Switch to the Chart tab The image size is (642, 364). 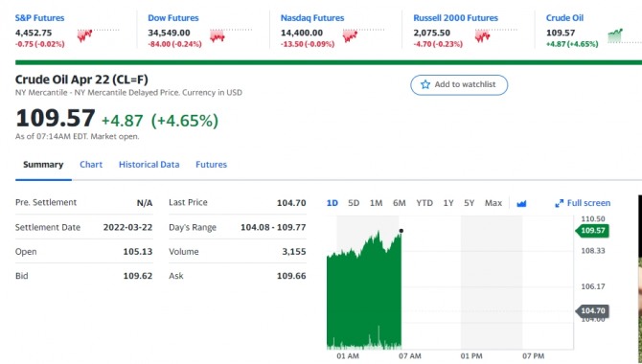point(91,165)
